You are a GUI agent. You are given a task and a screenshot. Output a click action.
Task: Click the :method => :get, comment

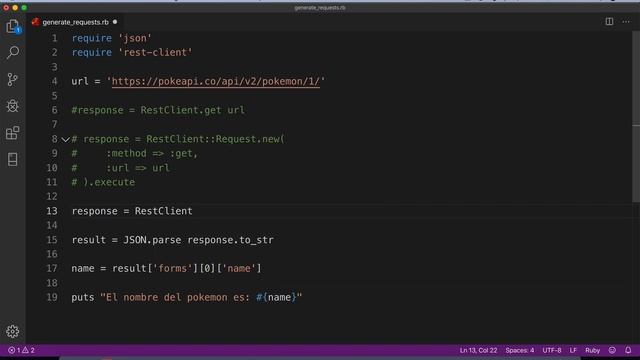[x=152, y=153]
